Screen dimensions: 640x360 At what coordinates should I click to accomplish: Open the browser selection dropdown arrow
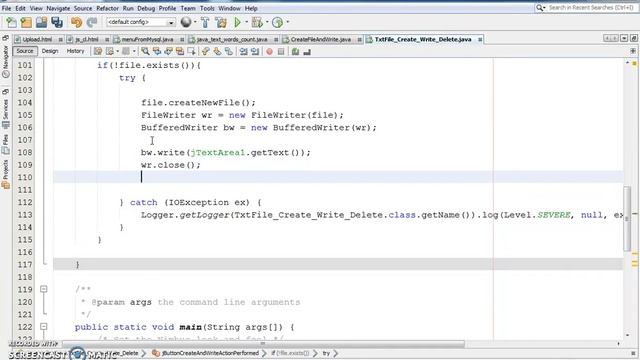click(195, 22)
